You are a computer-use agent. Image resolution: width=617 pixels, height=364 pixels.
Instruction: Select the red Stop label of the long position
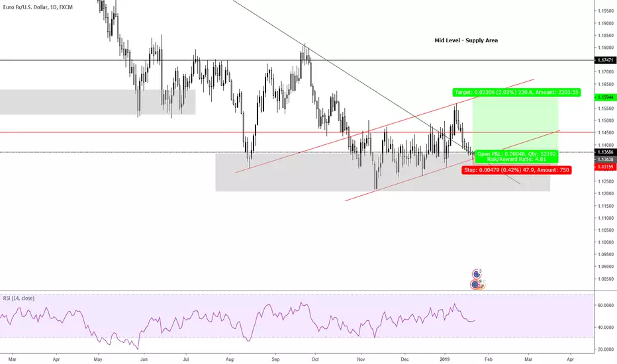516,170
